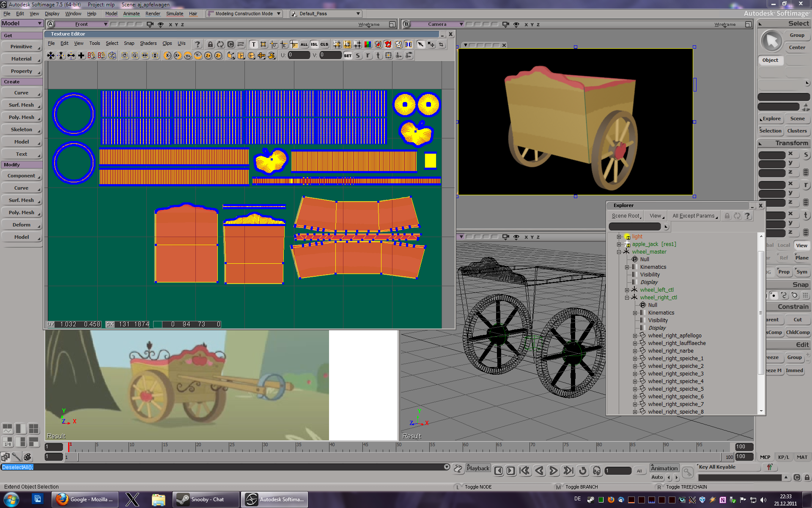Click the refresh icon in Texture Editor toolbar
Image resolution: width=812 pixels, height=508 pixels.
point(220,44)
